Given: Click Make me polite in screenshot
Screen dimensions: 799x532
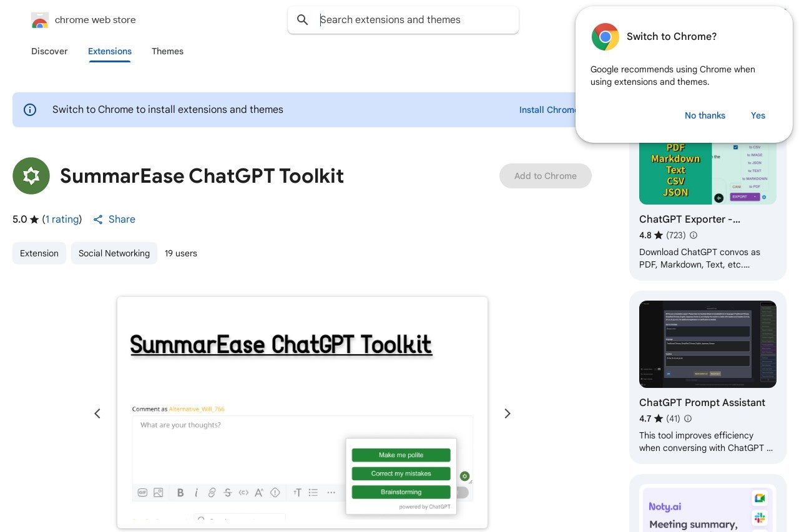Looking at the screenshot, I should point(401,455).
